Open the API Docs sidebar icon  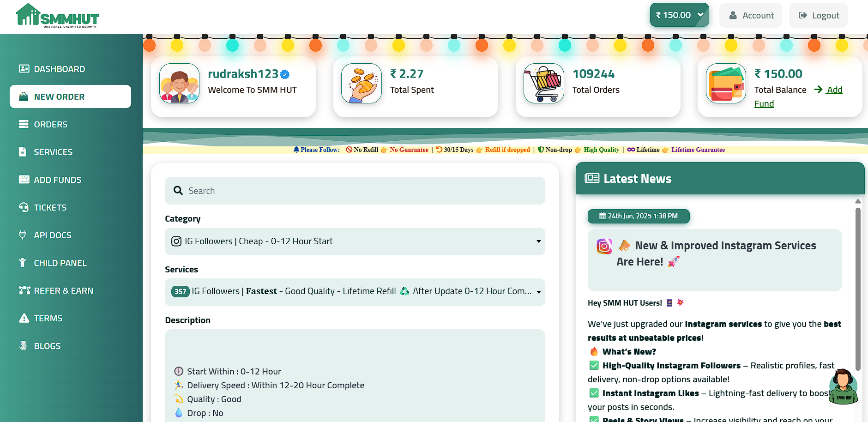click(x=23, y=235)
